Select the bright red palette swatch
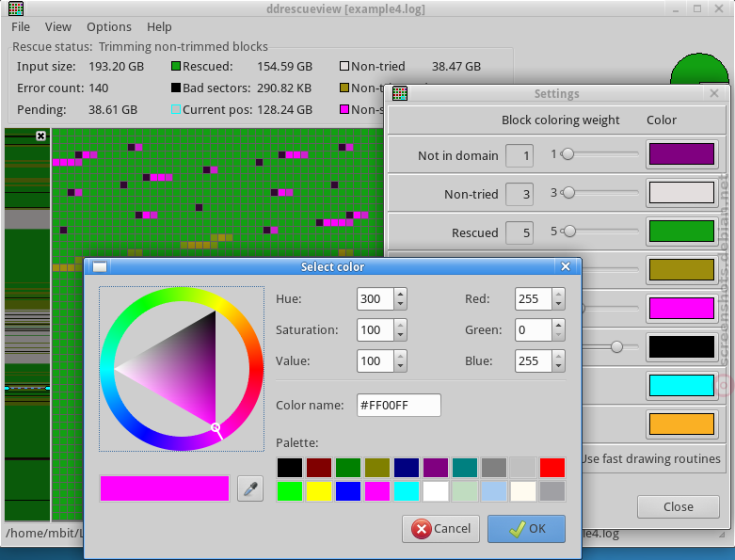Screen dimensions: 735x560 tap(552, 468)
